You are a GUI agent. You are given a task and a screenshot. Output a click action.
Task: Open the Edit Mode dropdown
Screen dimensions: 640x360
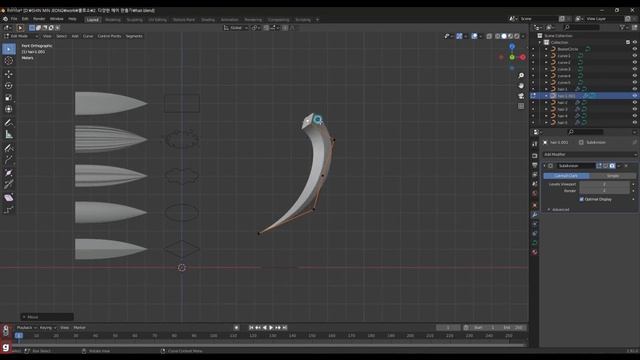(x=21, y=36)
